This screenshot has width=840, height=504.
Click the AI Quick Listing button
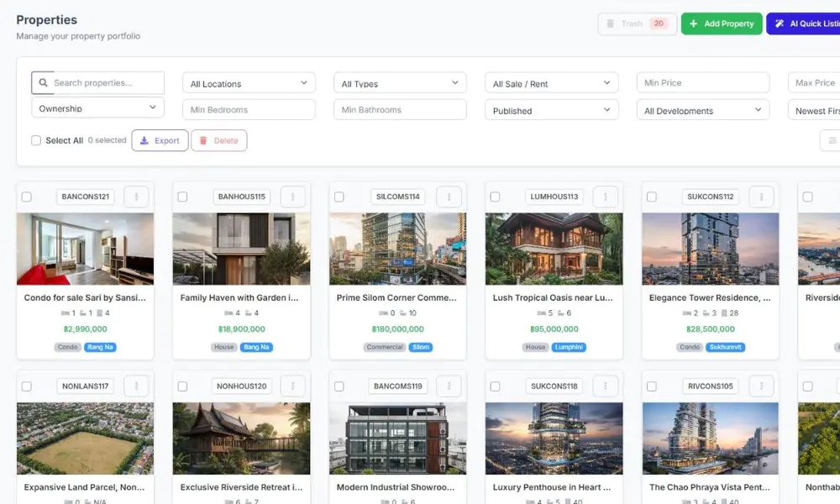(x=803, y=24)
